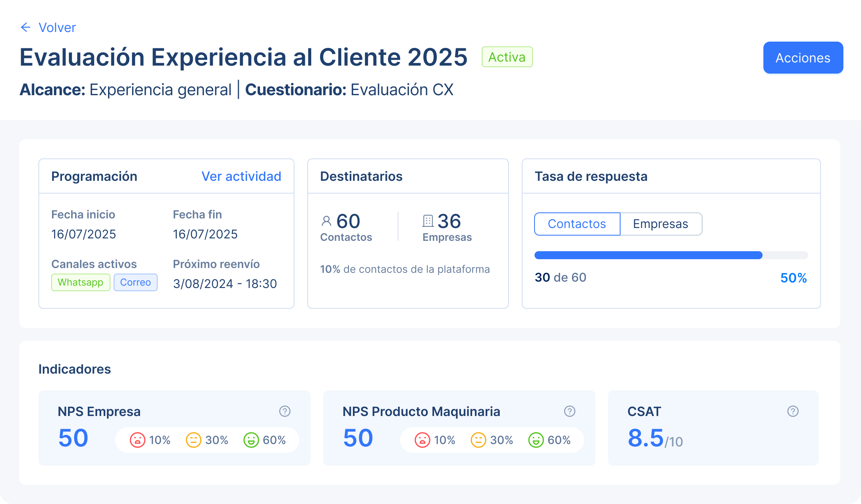
Task: Click the Activa status badge
Action: coord(507,57)
